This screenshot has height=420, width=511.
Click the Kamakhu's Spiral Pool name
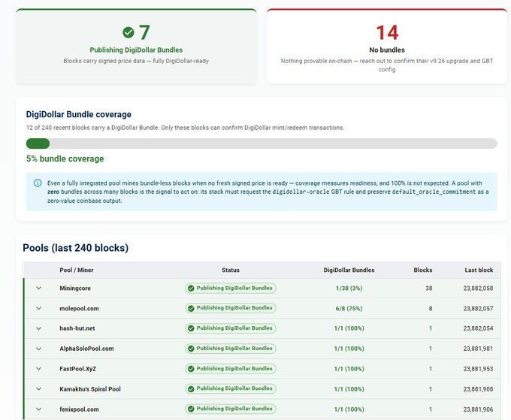pyautogui.click(x=90, y=389)
